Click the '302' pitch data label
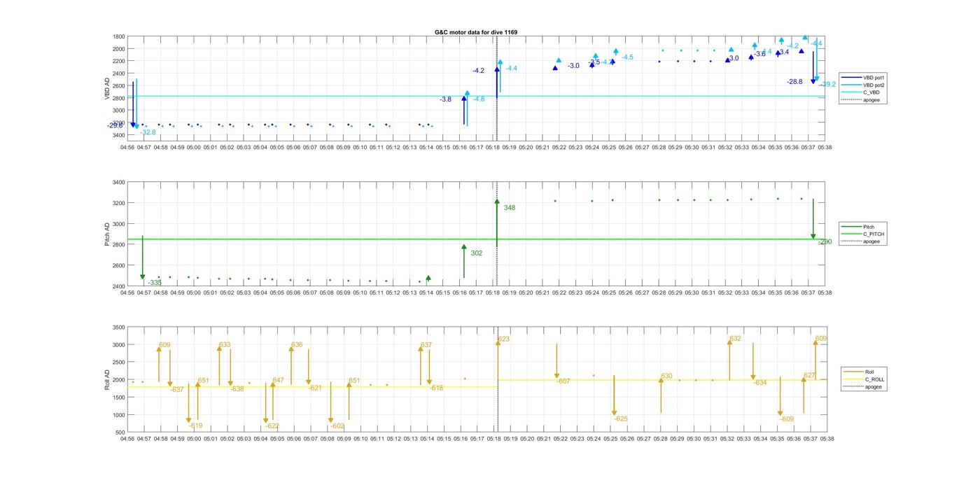The width and height of the screenshot is (980, 485). [x=477, y=253]
